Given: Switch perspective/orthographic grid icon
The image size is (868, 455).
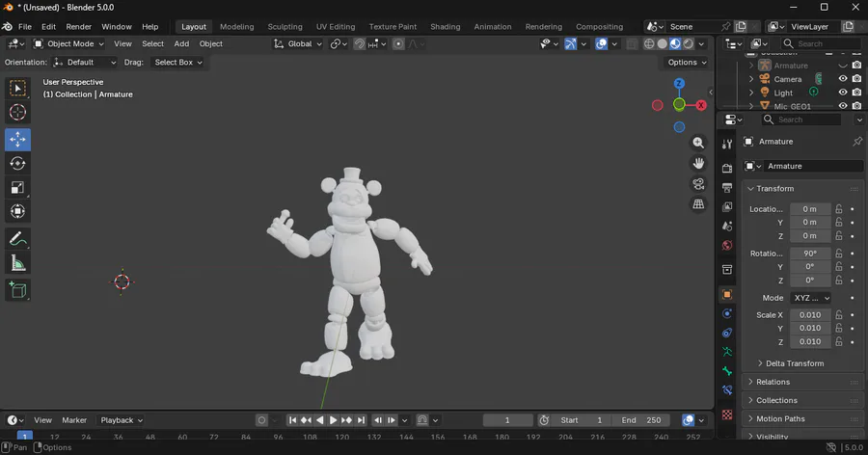Looking at the screenshot, I should 698,204.
